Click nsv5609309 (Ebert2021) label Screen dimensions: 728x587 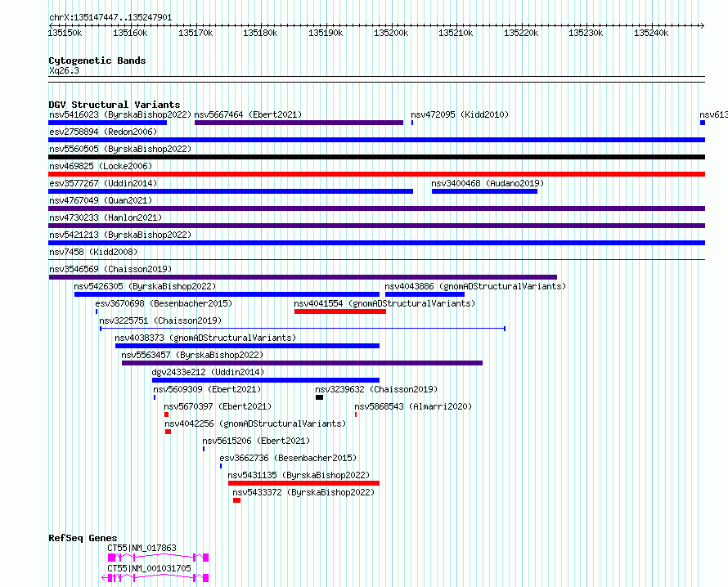click(207, 389)
